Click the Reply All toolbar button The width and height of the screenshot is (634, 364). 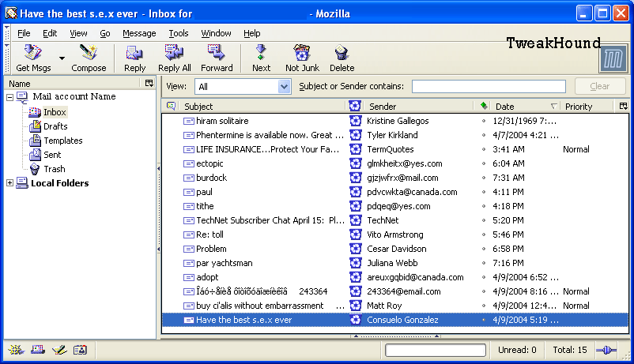pyautogui.click(x=174, y=58)
